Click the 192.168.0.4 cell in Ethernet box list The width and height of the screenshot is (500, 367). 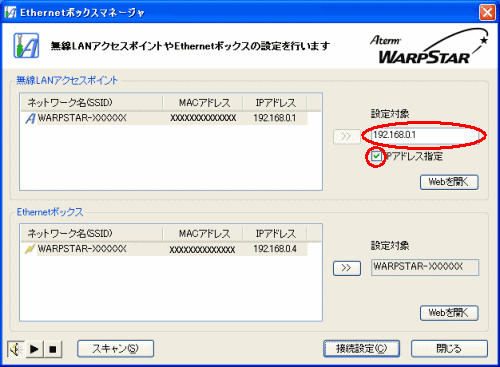tap(275, 249)
